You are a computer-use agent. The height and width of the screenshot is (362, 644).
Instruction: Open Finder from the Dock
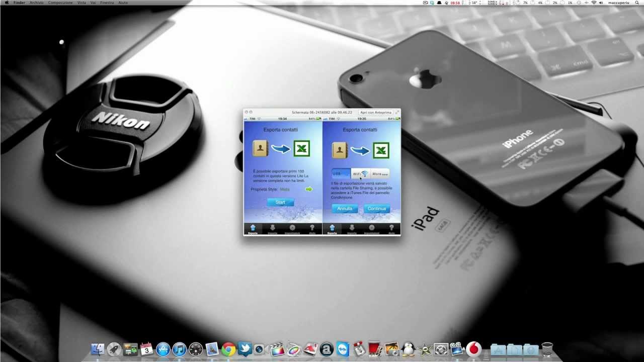coord(97,349)
